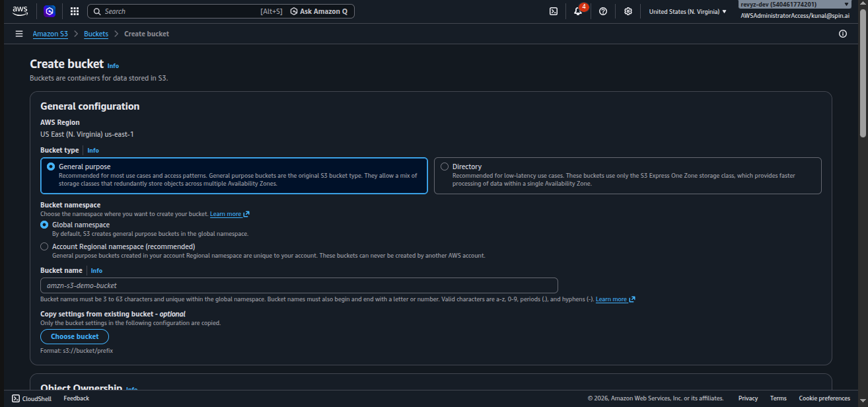The image size is (868, 407).
Task: Click 'AWSAdministratorAccess/kunal@spin.ai' account text
Action: (795, 15)
